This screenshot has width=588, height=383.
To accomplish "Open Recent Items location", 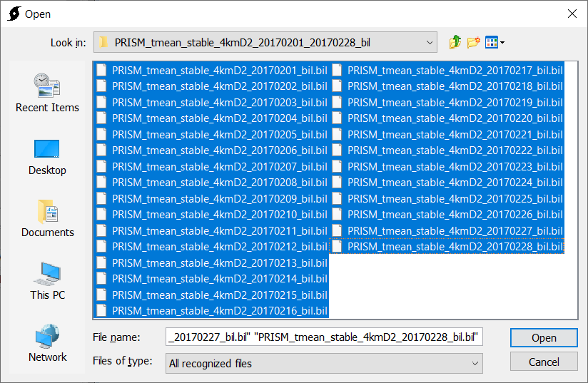I will point(47,93).
